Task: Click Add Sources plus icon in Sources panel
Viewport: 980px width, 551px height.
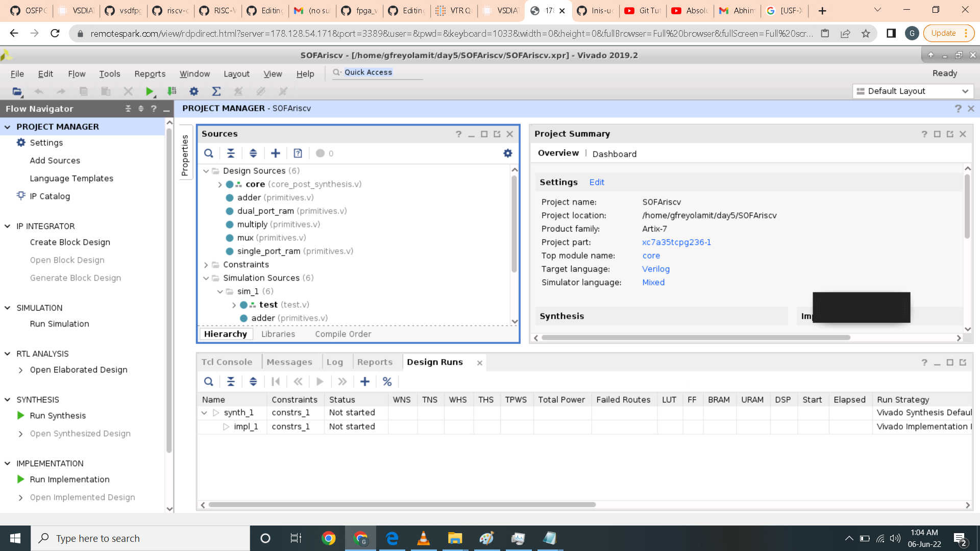Action: click(x=276, y=153)
